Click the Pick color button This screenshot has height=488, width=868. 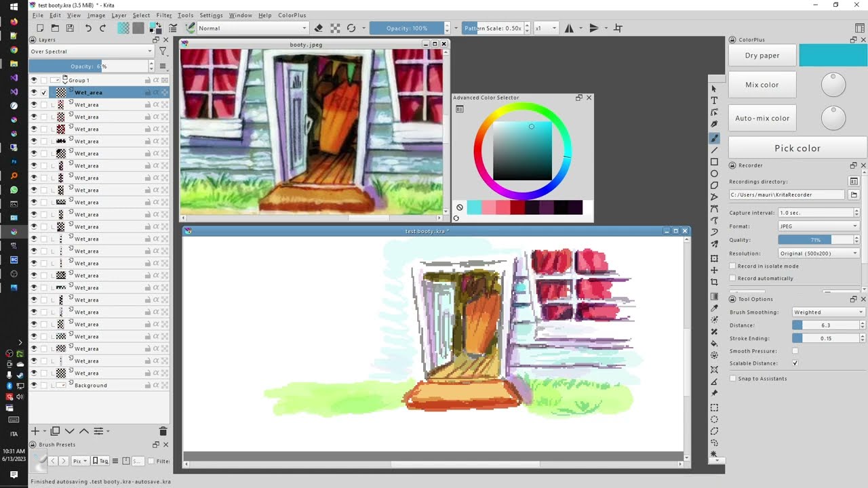pyautogui.click(x=797, y=148)
